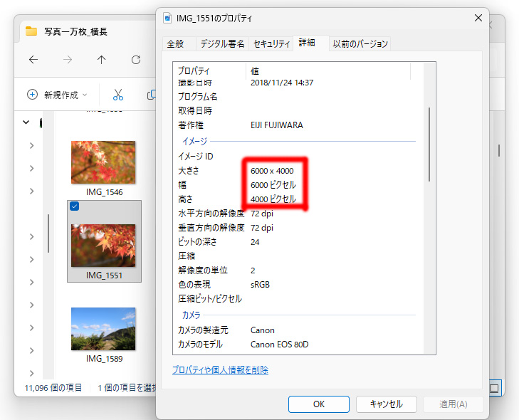The height and width of the screenshot is (420, 519).
Task: Click the Back arrow in Explorer
Action: (33, 60)
